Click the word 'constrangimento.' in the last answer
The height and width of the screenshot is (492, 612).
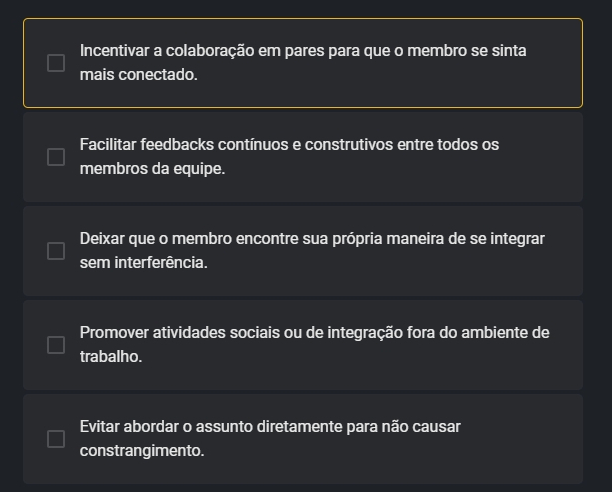[x=142, y=451]
